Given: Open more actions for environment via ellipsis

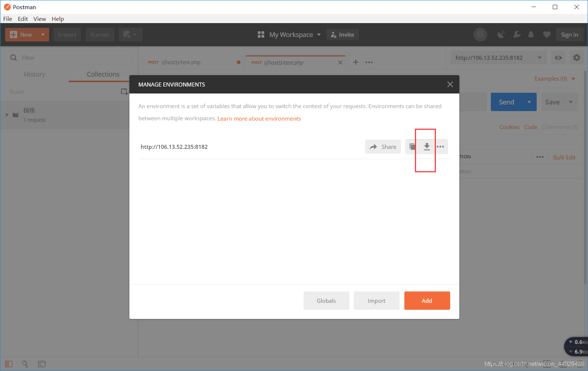Looking at the screenshot, I should (x=440, y=147).
